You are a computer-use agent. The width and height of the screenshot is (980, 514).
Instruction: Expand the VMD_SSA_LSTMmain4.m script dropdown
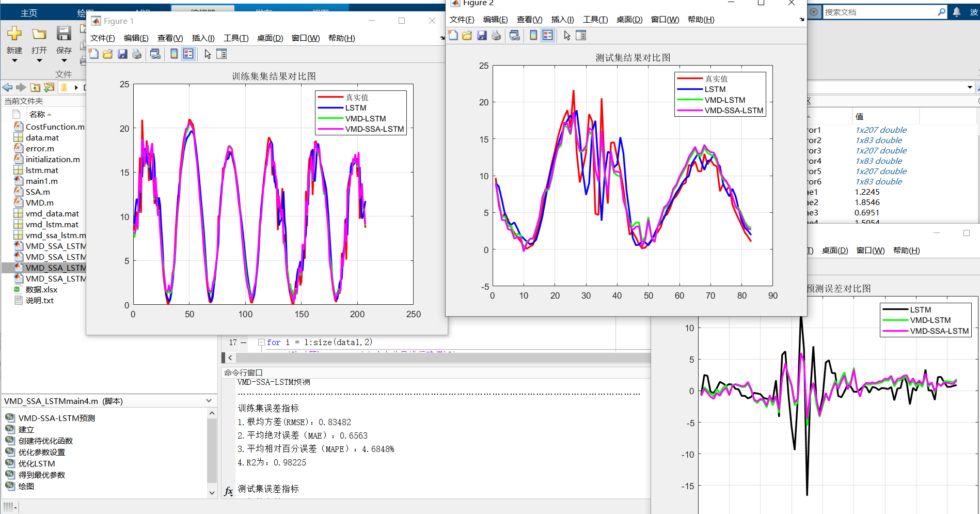[x=209, y=400]
